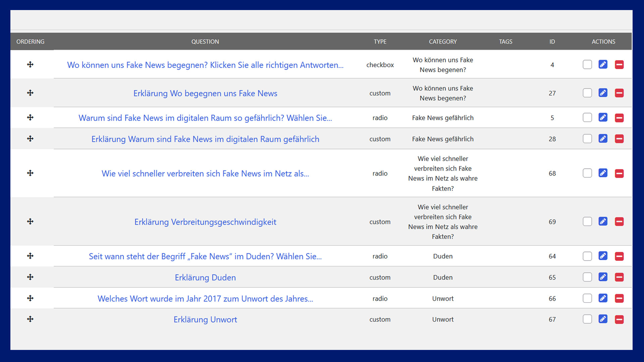Click the ordering handle for question ID 66
644x362 pixels.
[30, 298]
